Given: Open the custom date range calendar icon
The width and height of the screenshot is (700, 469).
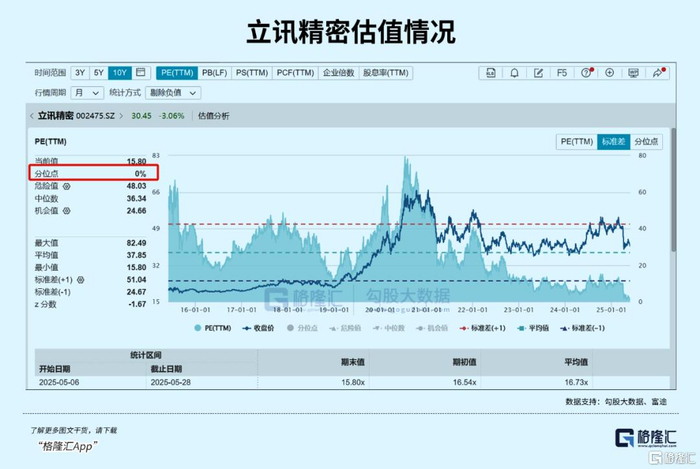Looking at the screenshot, I should tap(141, 73).
